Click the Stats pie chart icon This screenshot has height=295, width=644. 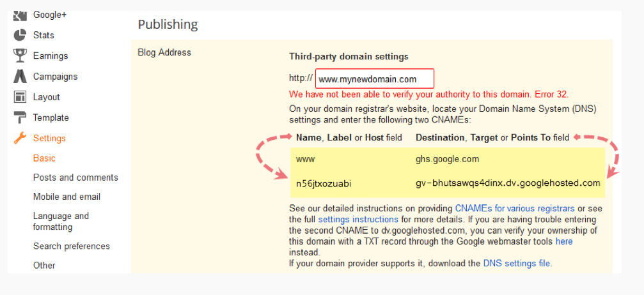[20, 35]
